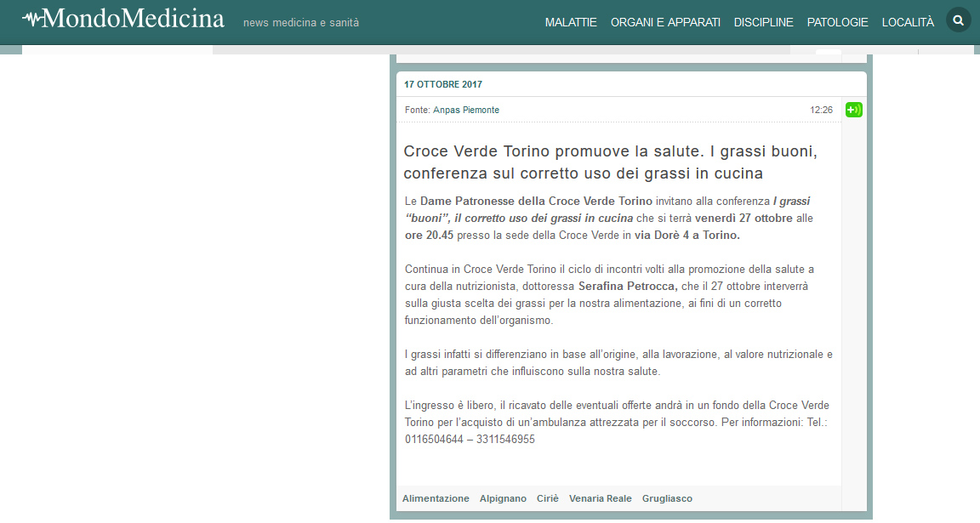Click the Alpignano tag

click(x=503, y=498)
